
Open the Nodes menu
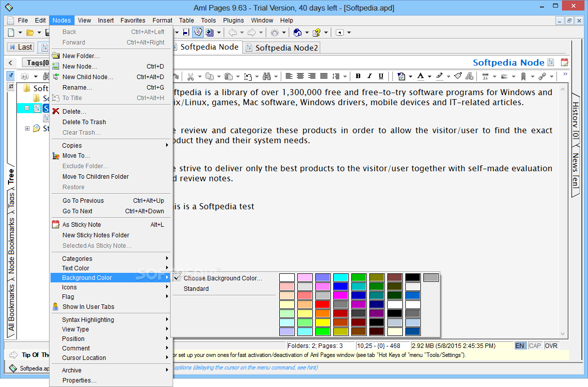pos(62,20)
